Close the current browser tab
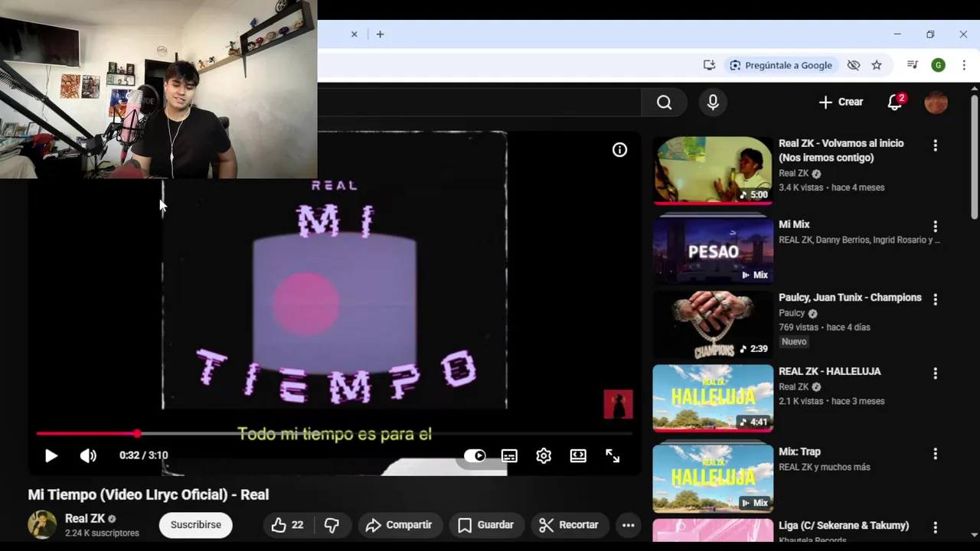The width and height of the screenshot is (980, 551). [x=354, y=34]
